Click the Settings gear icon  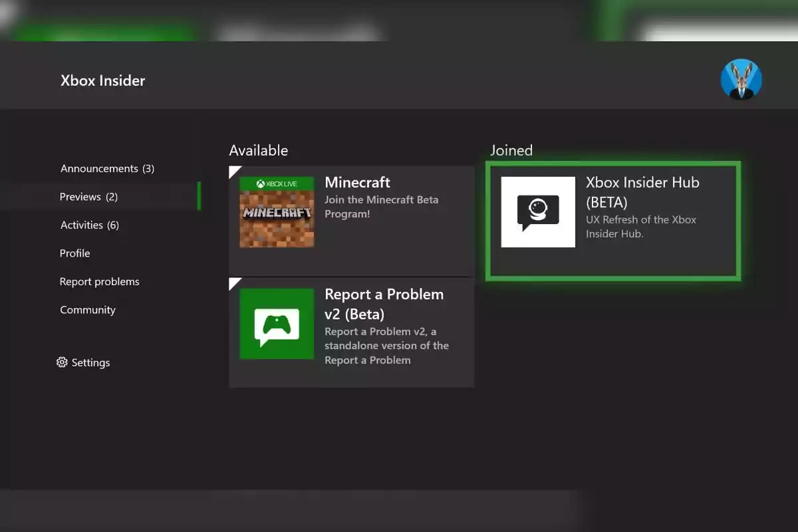(62, 362)
